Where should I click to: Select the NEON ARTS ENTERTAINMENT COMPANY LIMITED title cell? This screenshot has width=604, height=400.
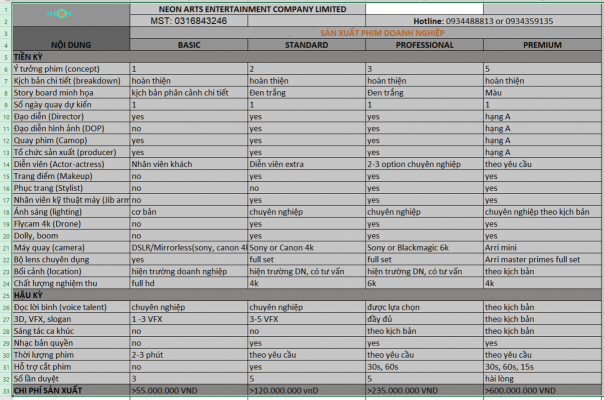point(247,7)
